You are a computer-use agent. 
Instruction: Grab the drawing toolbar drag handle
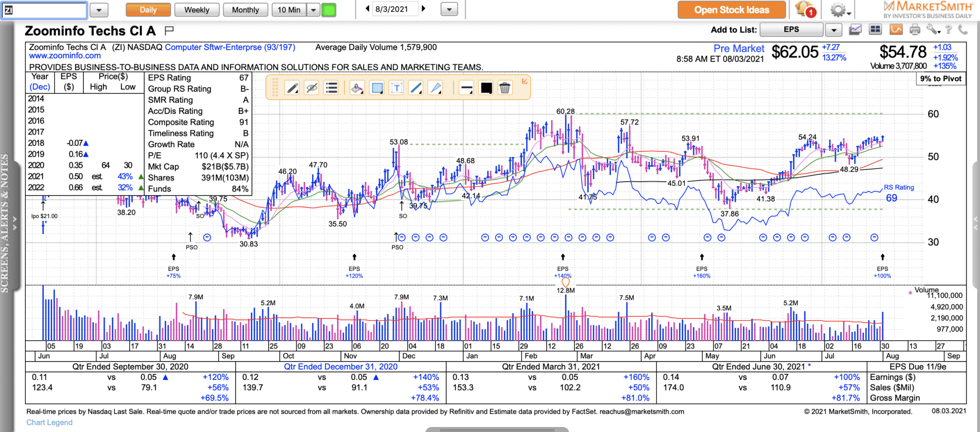(x=275, y=88)
